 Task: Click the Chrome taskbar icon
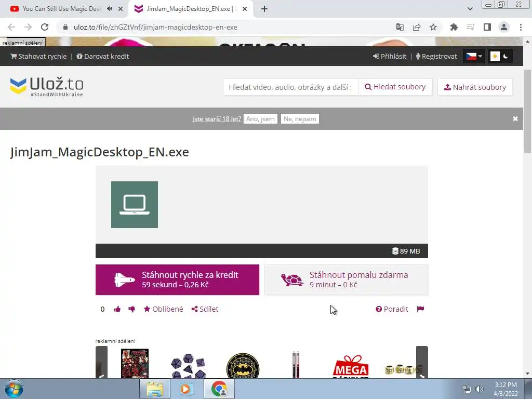(219, 389)
